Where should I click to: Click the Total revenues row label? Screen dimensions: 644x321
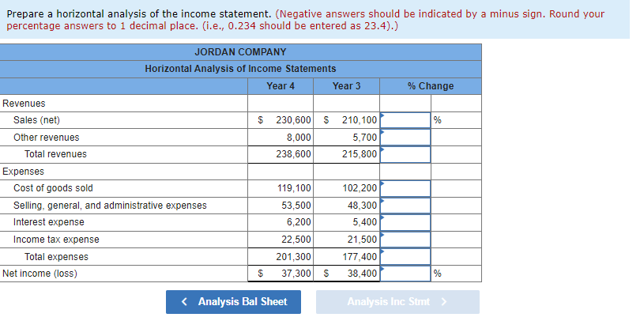pos(55,154)
